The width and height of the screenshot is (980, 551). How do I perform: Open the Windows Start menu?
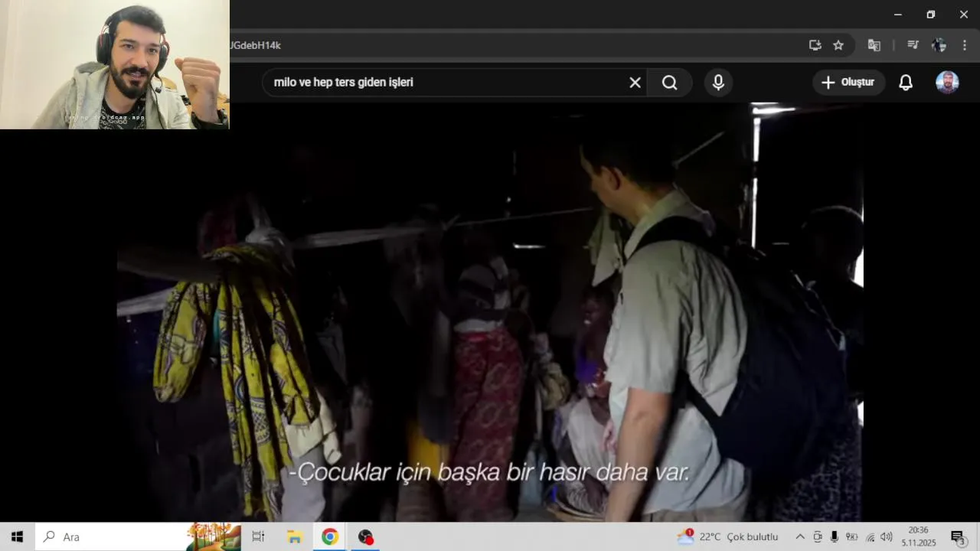pos(17,536)
